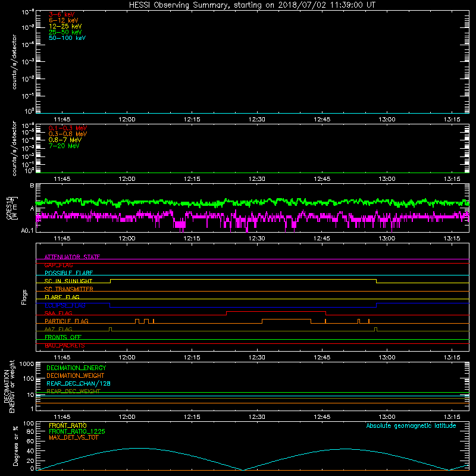Click the yellow 12-25 keV legend label

[65, 26]
